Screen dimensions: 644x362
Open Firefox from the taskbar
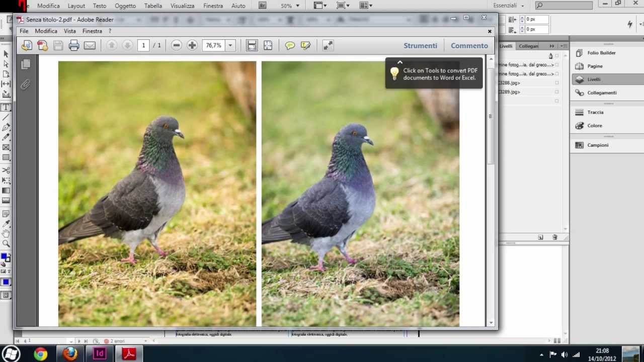point(70,354)
